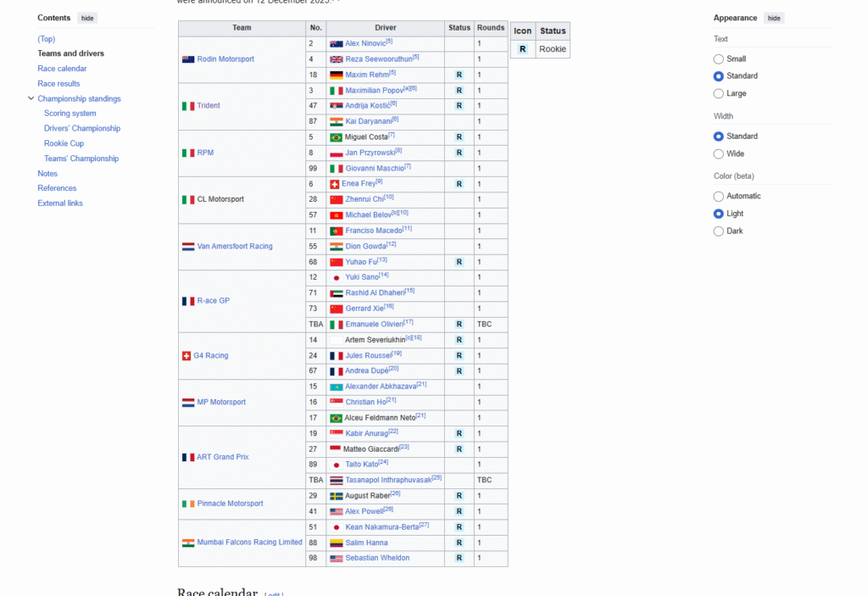This screenshot has height=596, width=868.
Task: Select the Small text size option
Action: point(719,59)
